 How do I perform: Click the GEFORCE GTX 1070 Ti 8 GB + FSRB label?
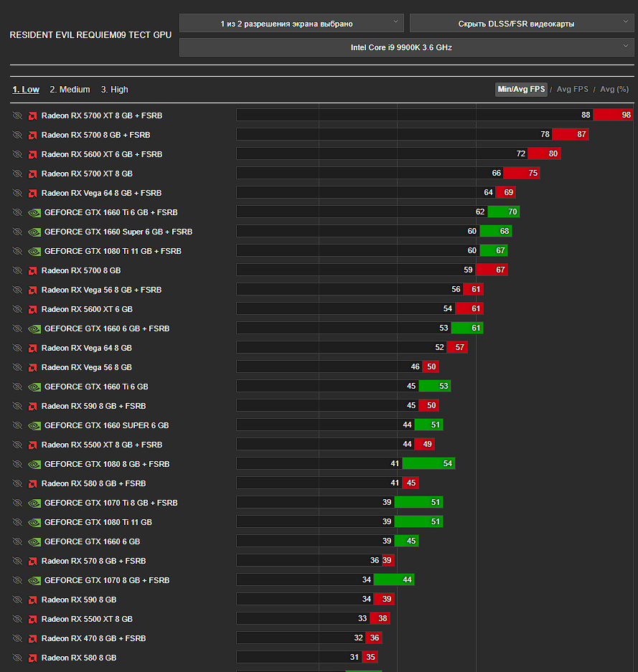(x=111, y=503)
